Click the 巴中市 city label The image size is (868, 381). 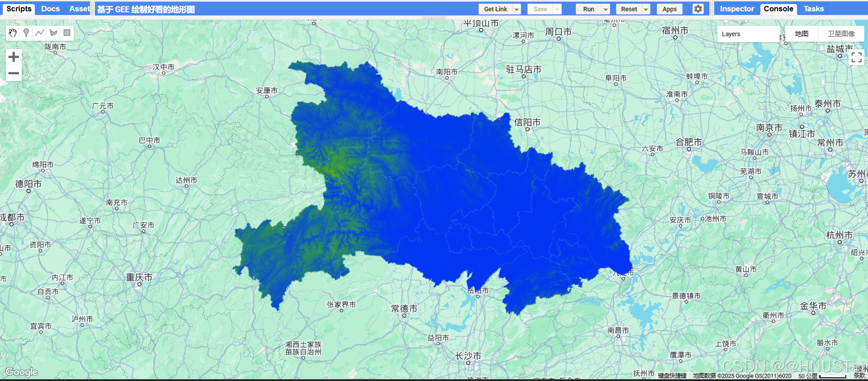149,140
